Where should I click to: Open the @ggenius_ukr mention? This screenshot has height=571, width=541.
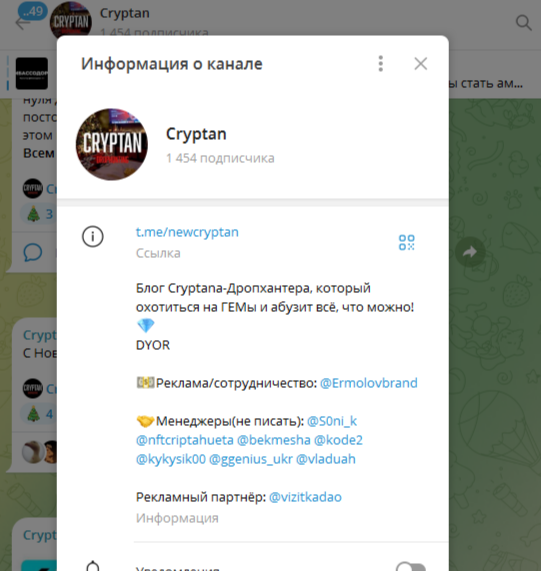251,459
